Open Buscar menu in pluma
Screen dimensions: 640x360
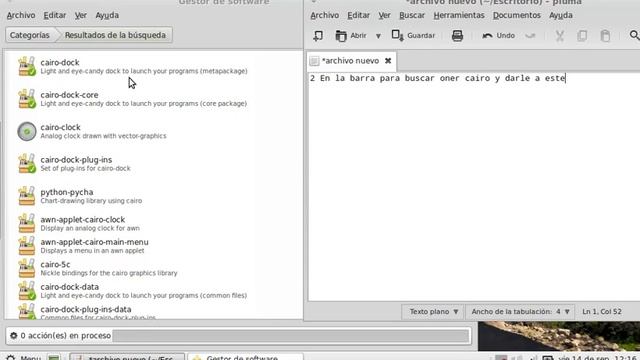[x=412, y=15]
